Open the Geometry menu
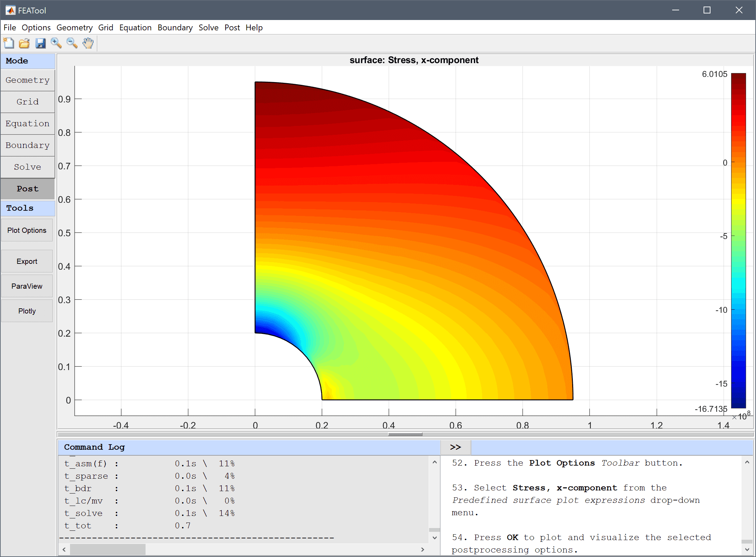The image size is (756, 557). [74, 28]
